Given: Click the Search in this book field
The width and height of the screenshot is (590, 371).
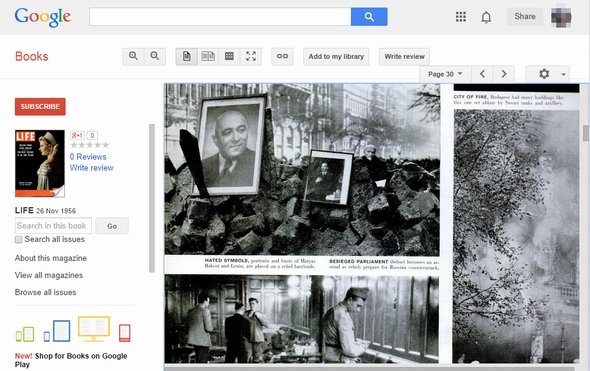Looking at the screenshot, I should [53, 226].
